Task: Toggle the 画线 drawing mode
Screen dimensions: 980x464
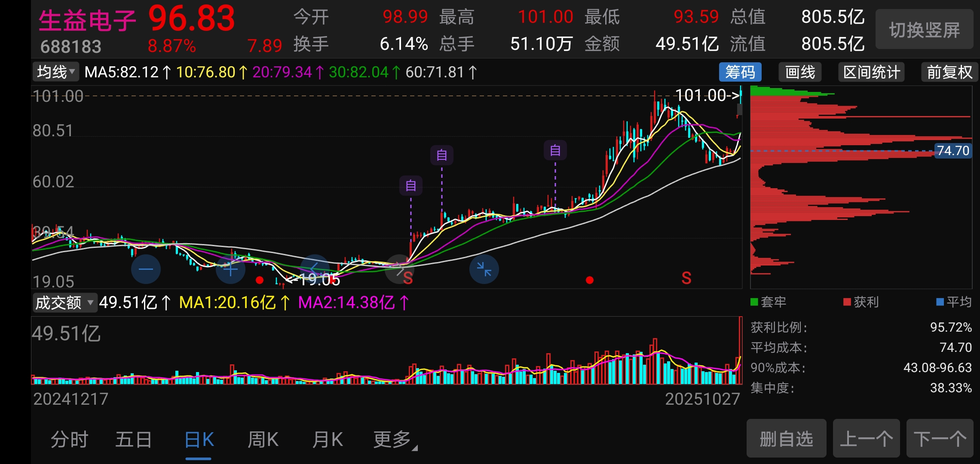Action: click(x=800, y=72)
